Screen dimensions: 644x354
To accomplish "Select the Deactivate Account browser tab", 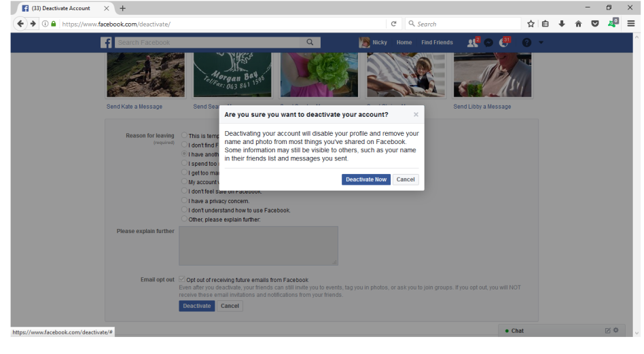I will tap(60, 8).
